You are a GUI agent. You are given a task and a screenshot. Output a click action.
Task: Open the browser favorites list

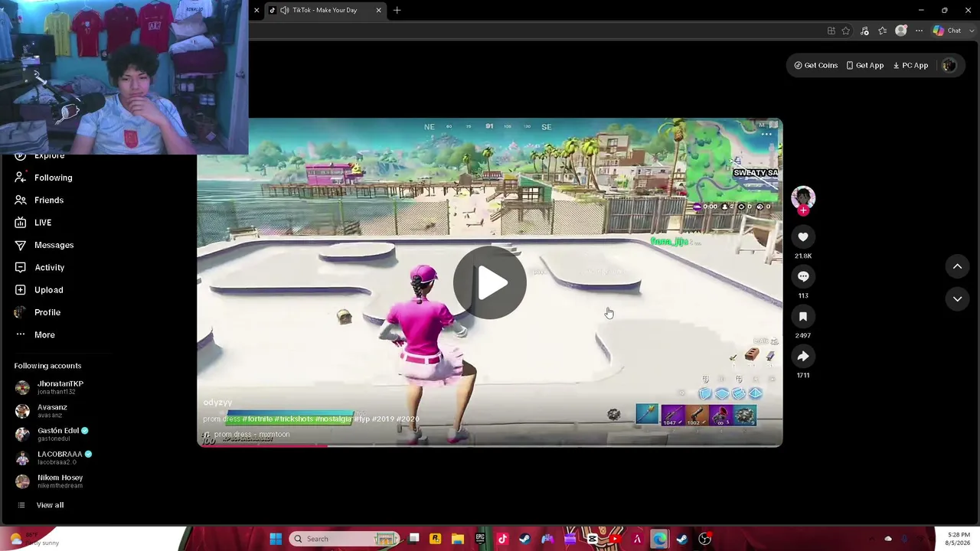(x=883, y=31)
